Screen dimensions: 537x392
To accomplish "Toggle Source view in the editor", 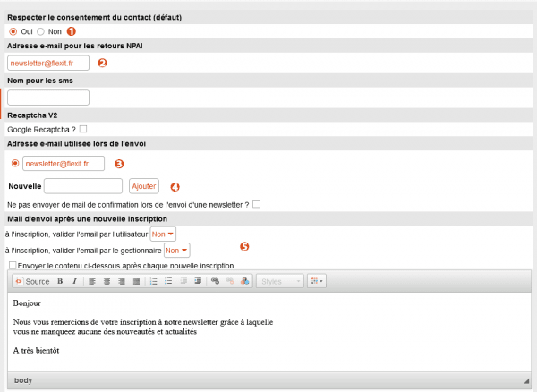I will click(x=30, y=281).
